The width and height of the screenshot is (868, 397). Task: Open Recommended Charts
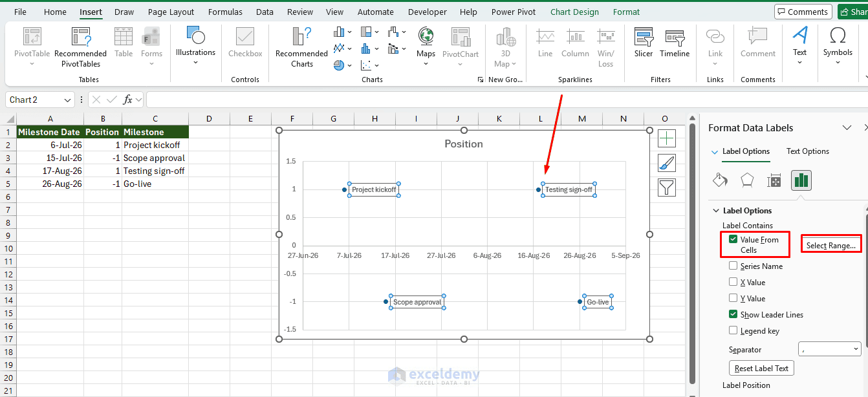click(301, 47)
